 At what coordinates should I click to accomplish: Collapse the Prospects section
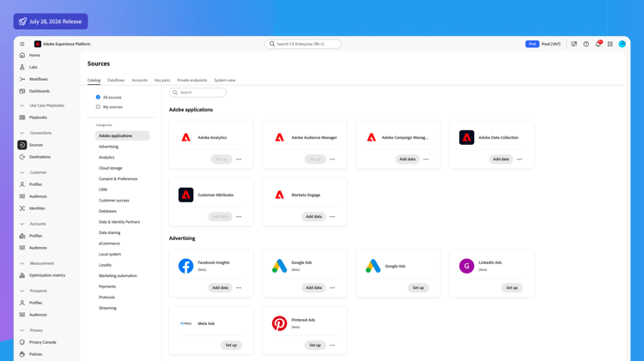tap(22, 291)
